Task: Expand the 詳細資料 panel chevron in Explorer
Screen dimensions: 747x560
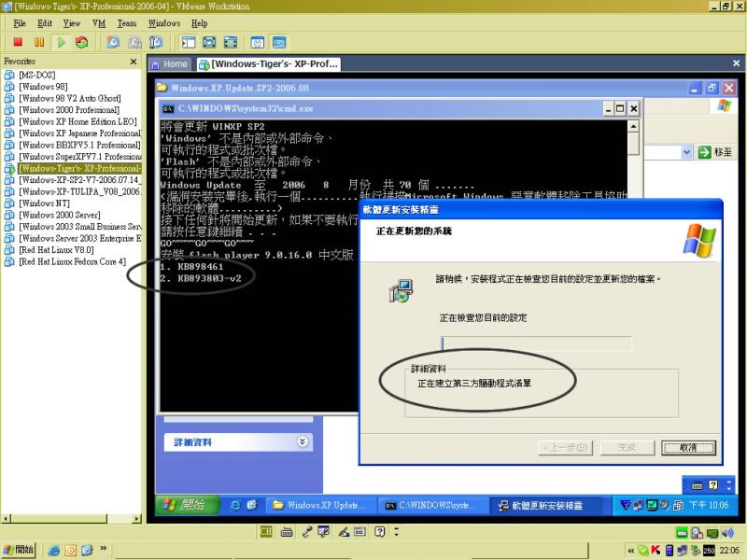Action: tap(302, 441)
